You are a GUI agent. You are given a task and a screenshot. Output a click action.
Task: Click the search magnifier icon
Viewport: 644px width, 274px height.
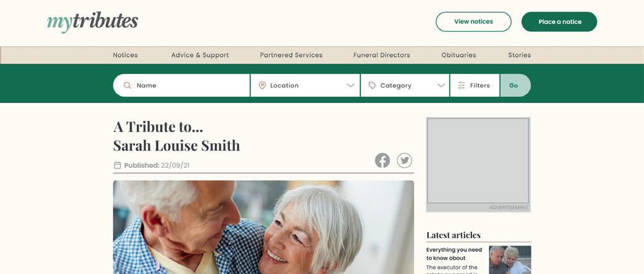128,85
